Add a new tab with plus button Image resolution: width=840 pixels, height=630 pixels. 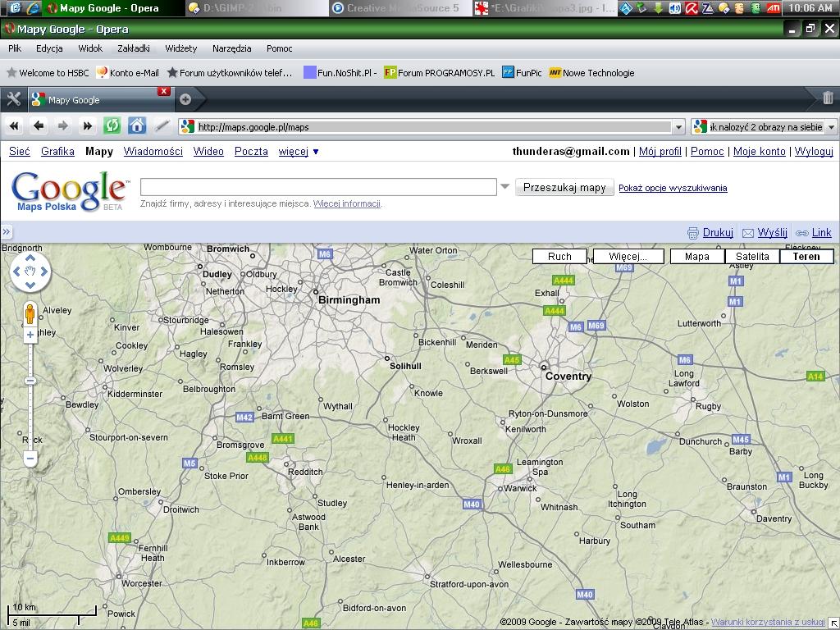click(x=185, y=99)
